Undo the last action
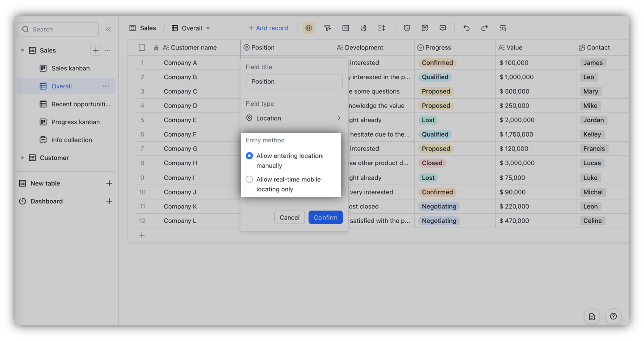The height and width of the screenshot is (341, 644). point(467,28)
